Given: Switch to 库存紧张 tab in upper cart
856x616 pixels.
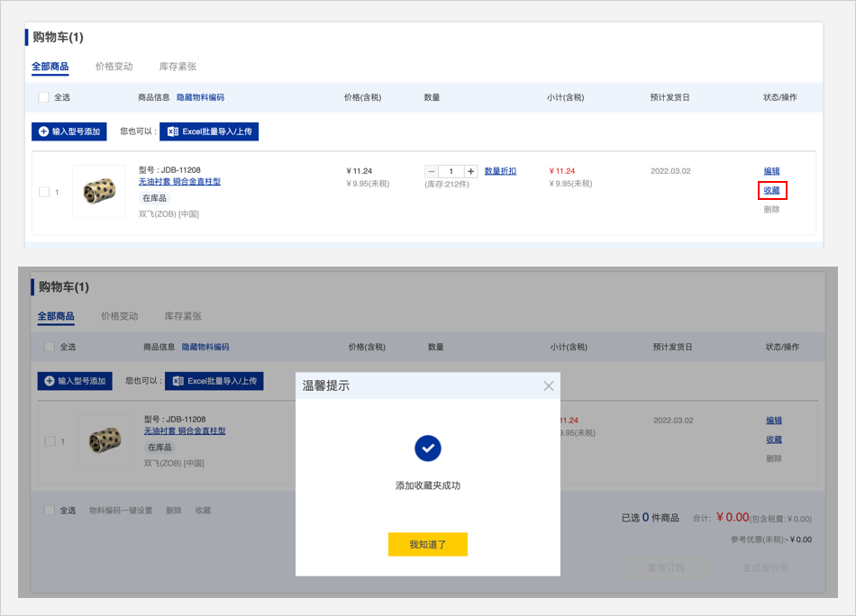Looking at the screenshot, I should (178, 67).
